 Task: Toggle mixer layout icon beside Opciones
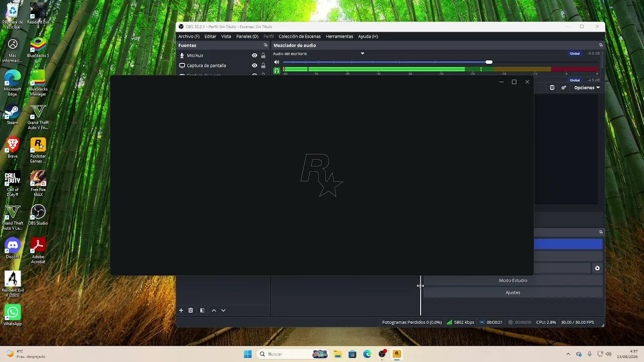click(x=552, y=87)
